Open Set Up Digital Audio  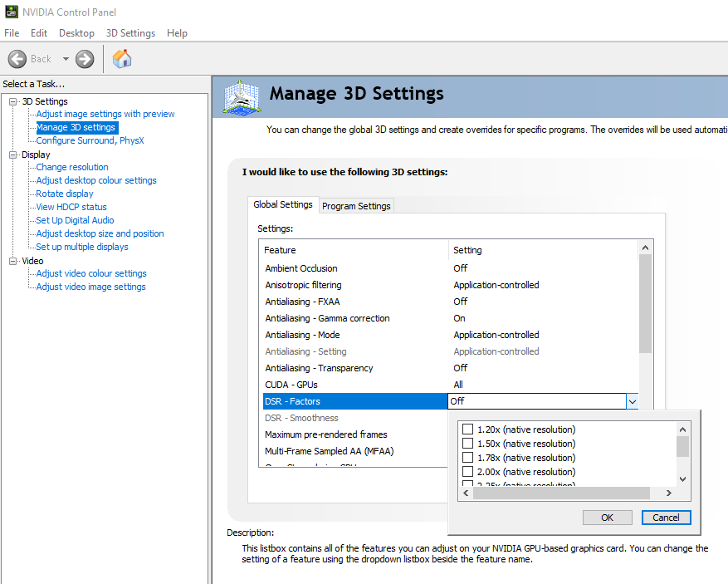[75, 220]
